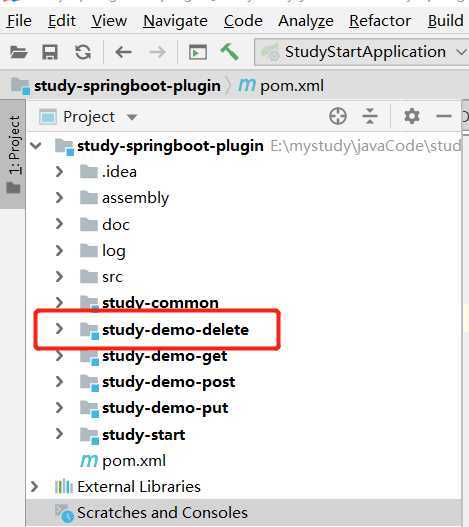Expand the External Libraries node
This screenshot has width=469, height=527.
click(x=34, y=486)
